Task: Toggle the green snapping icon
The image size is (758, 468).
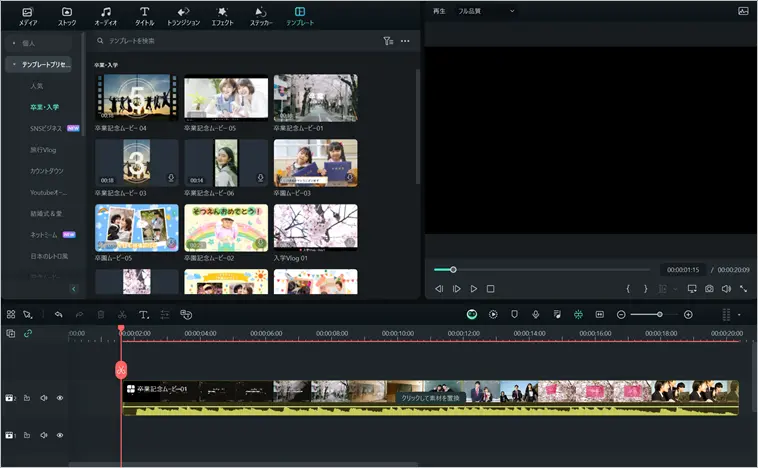Action: (x=578, y=315)
